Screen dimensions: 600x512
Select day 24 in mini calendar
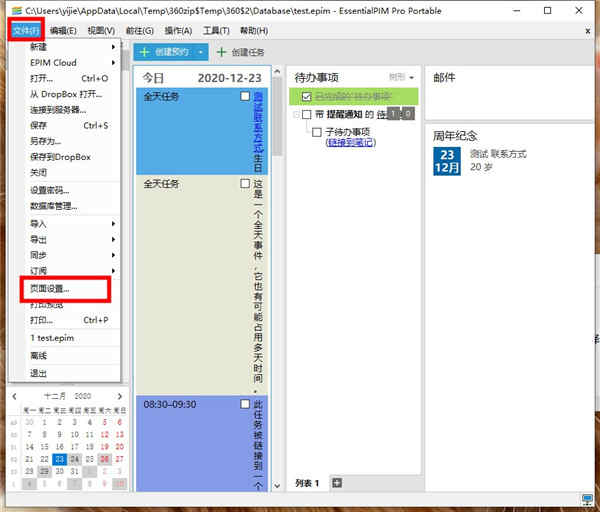coord(75,459)
